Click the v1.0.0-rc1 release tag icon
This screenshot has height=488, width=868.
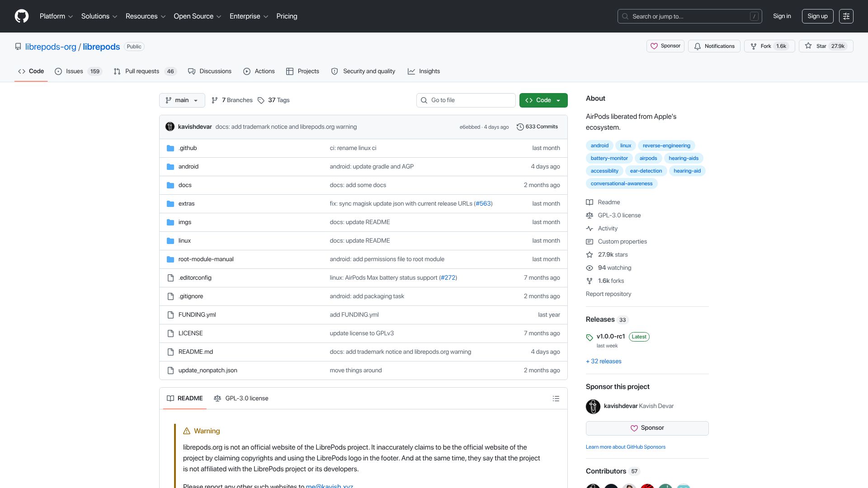coord(590,338)
